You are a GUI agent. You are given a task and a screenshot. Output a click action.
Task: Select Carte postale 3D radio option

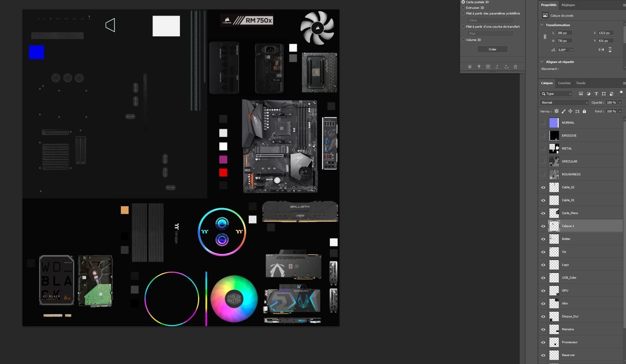click(x=463, y=2)
